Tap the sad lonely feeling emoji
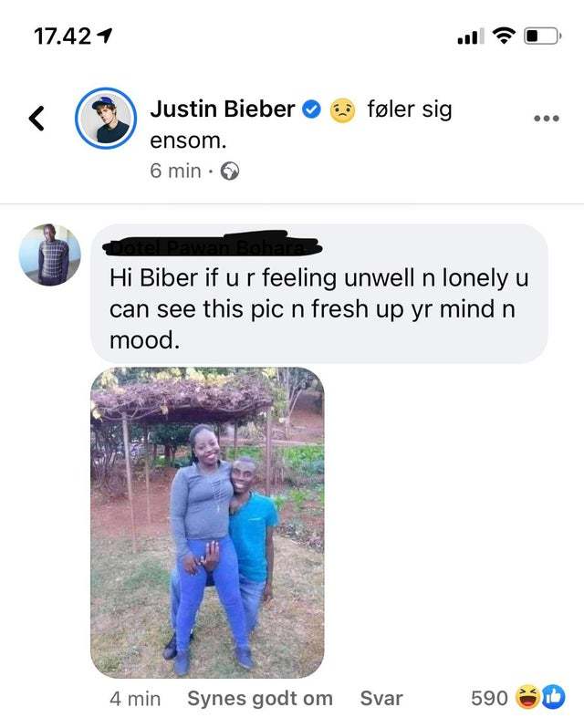 tap(342, 110)
